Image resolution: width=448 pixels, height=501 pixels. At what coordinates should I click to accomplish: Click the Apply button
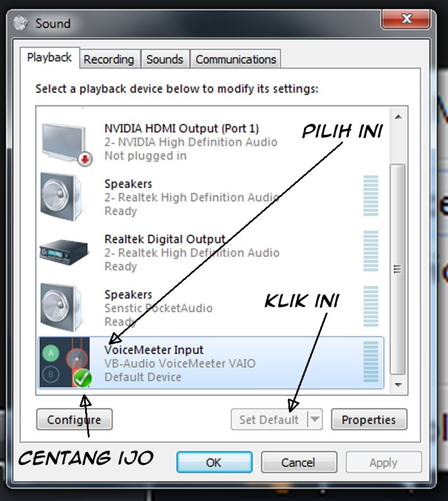tap(384, 462)
